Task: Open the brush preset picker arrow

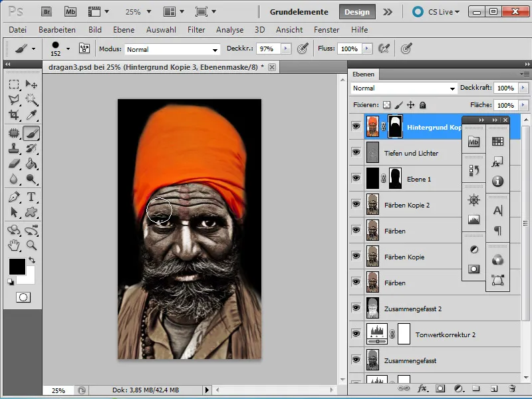Action: (68, 49)
